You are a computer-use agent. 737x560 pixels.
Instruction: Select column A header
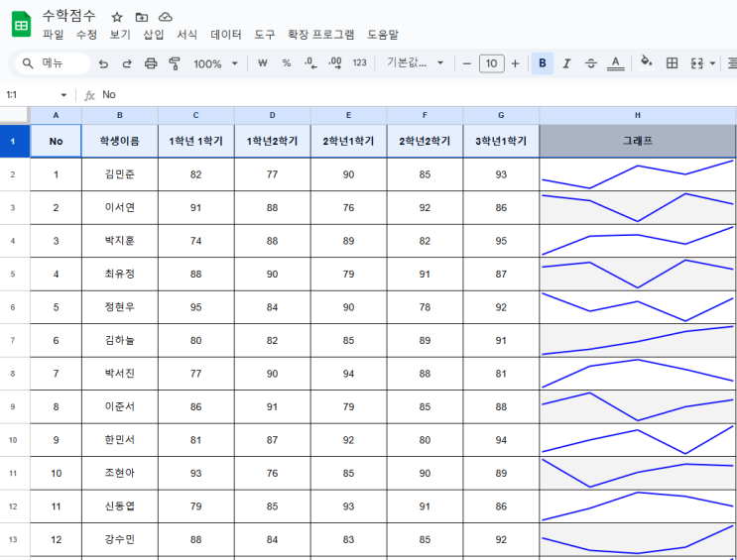[56, 116]
